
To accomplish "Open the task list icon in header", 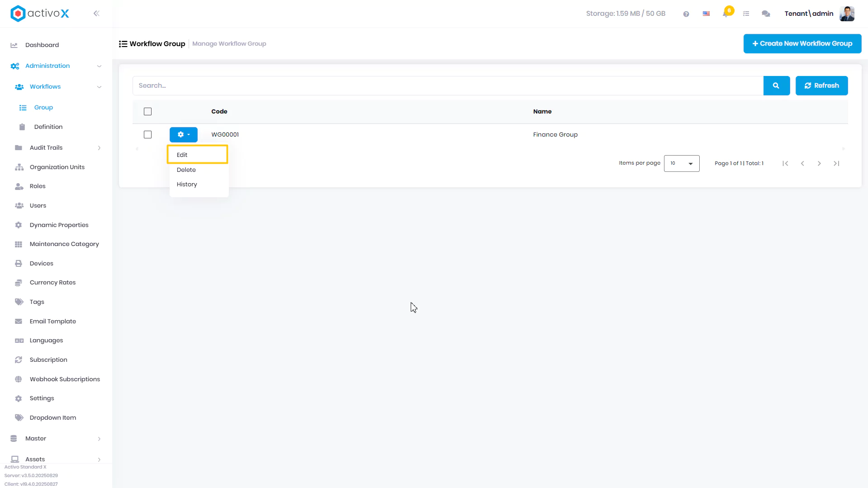I will point(746,14).
